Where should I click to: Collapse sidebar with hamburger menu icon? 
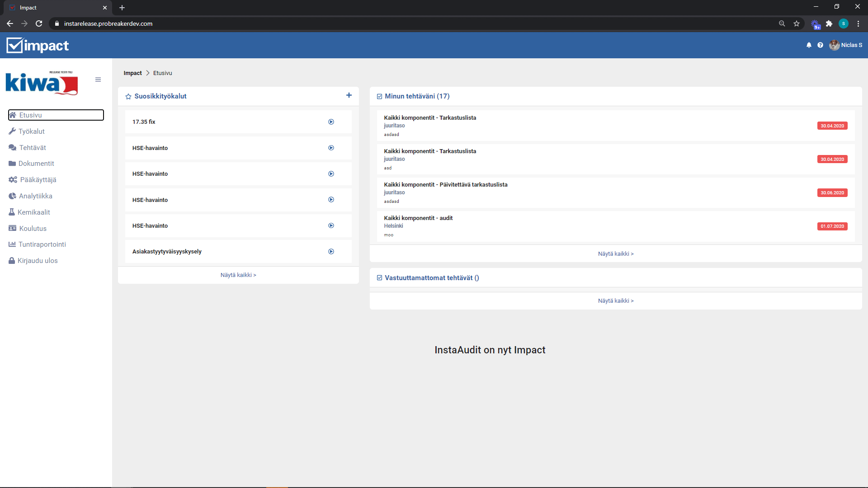(98, 80)
